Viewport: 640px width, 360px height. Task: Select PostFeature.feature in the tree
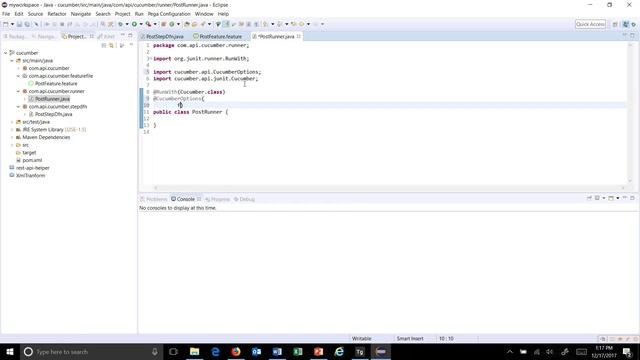click(56, 84)
